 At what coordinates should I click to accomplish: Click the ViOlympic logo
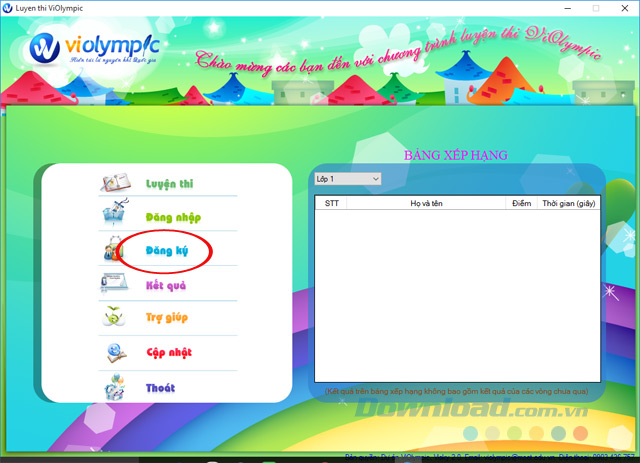93,49
